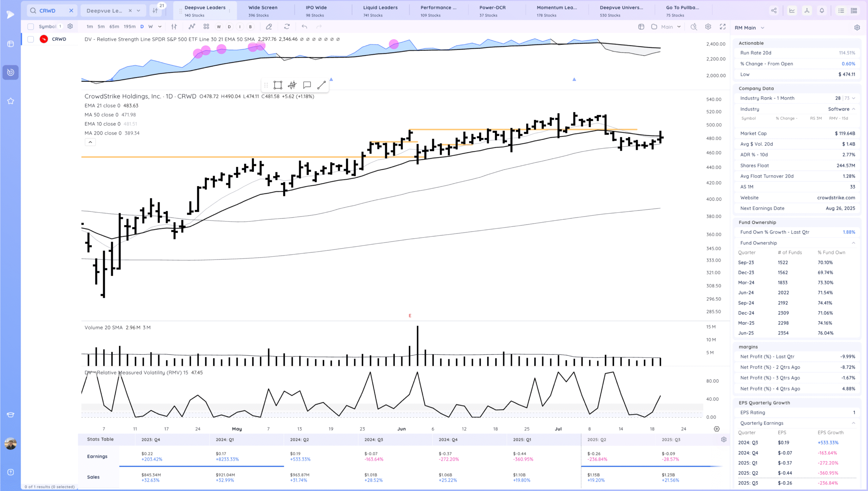868x491 pixels.
Task: Select the 65m timeframe button
Action: click(x=114, y=26)
